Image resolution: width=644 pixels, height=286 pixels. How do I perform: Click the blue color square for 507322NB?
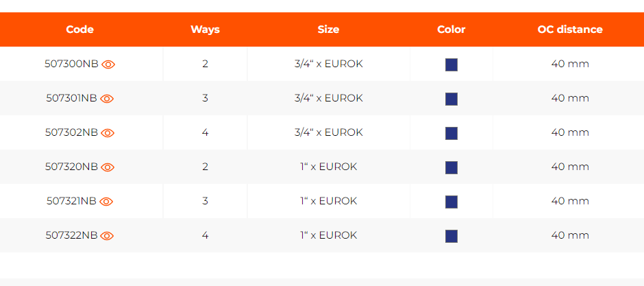pyautogui.click(x=451, y=236)
